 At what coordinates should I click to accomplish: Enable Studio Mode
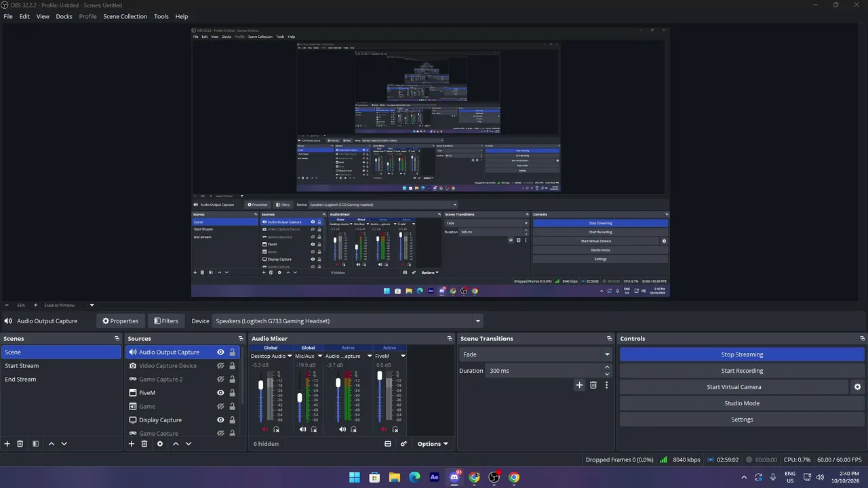point(742,403)
